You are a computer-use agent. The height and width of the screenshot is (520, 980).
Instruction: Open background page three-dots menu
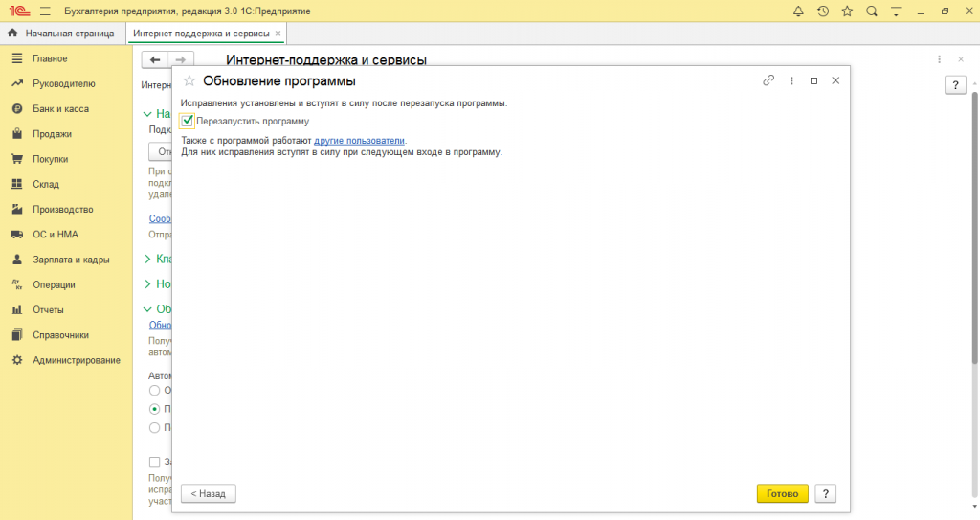pos(939,59)
